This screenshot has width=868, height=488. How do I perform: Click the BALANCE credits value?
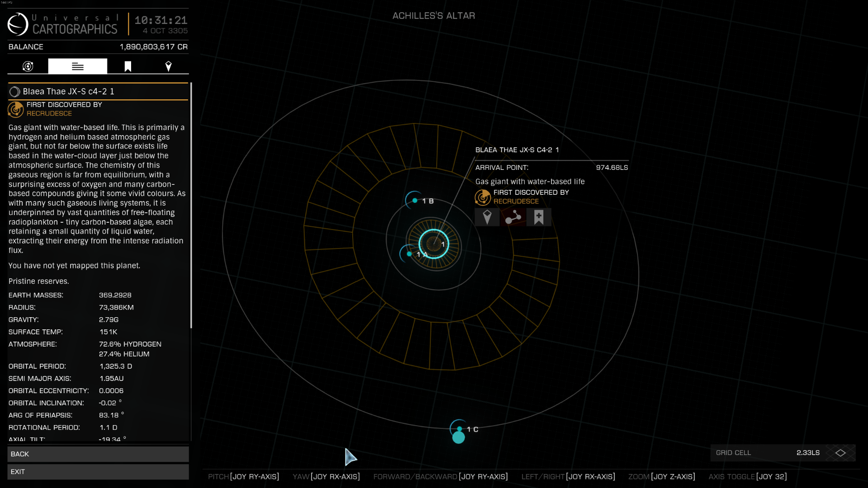[154, 47]
